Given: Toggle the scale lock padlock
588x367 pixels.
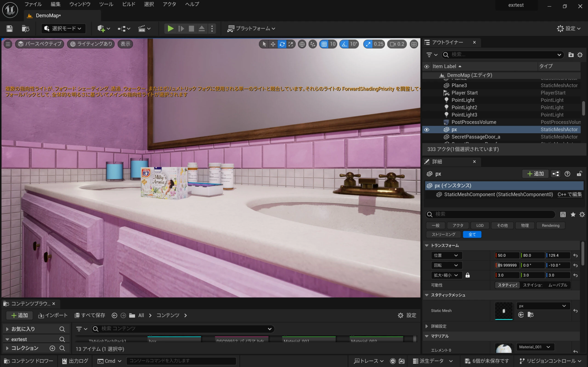Looking at the screenshot, I should pyautogui.click(x=467, y=275).
